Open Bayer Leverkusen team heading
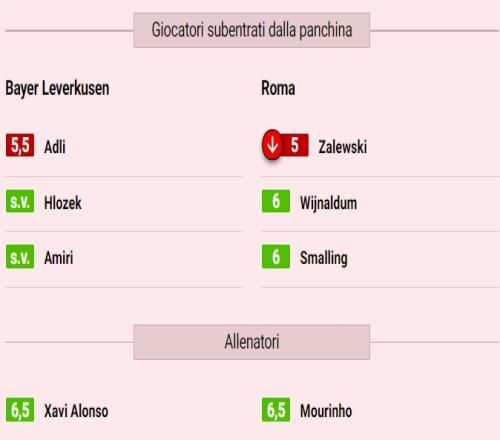Screen dimensions: 500x440 (57, 89)
